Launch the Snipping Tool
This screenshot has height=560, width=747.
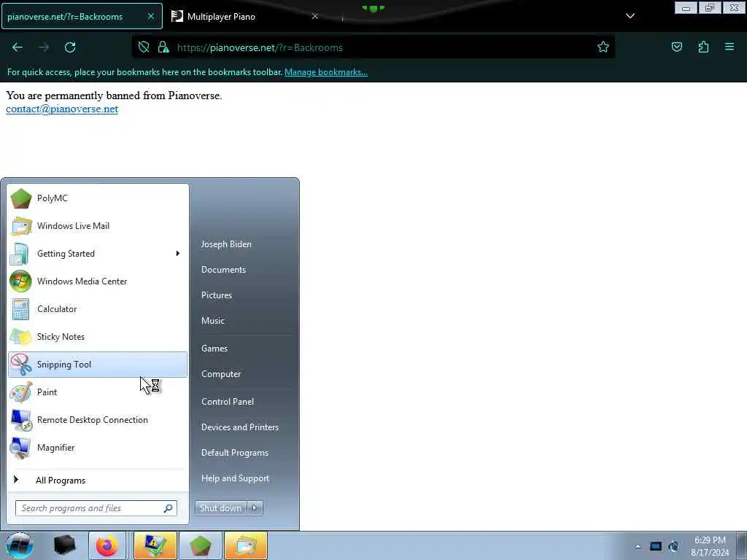click(98, 365)
